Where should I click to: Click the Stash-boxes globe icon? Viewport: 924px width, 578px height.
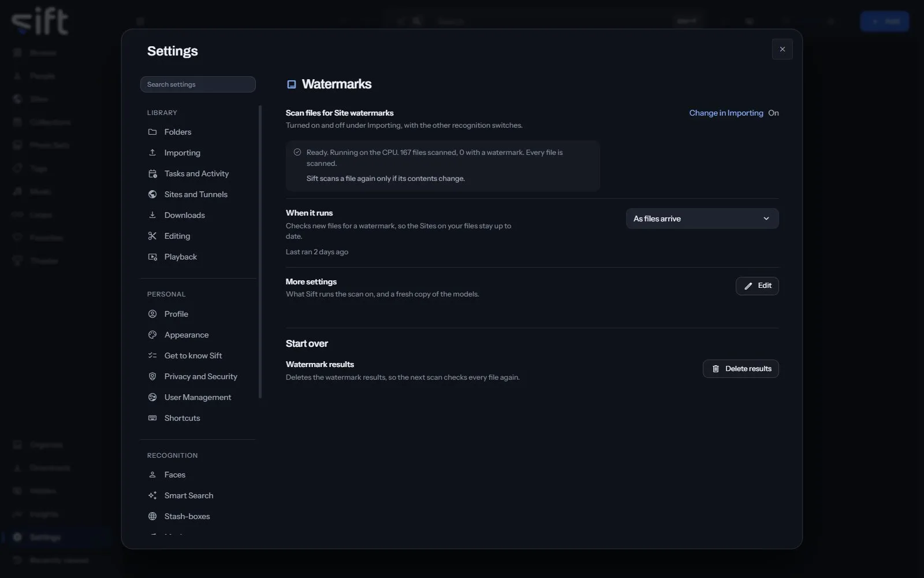coord(152,516)
